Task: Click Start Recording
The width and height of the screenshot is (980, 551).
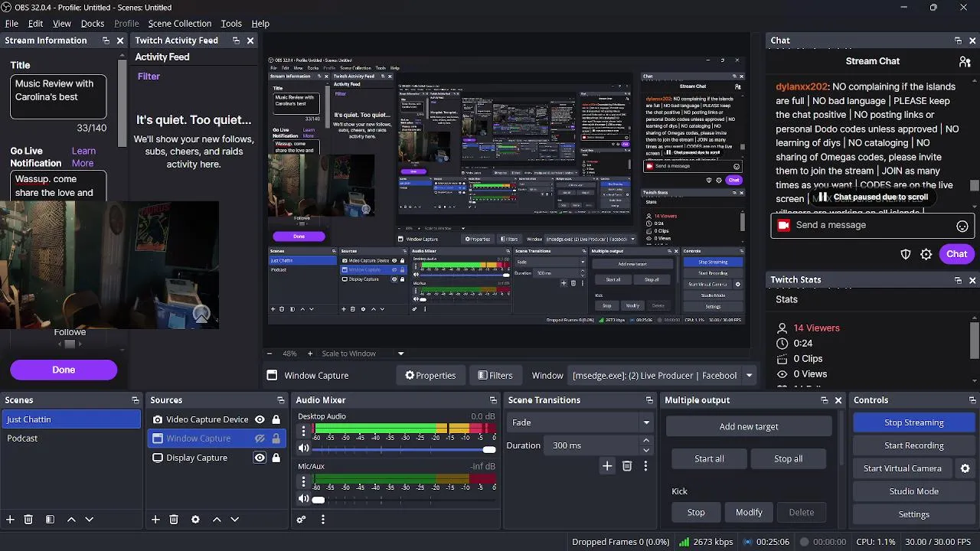Action: [x=914, y=445]
